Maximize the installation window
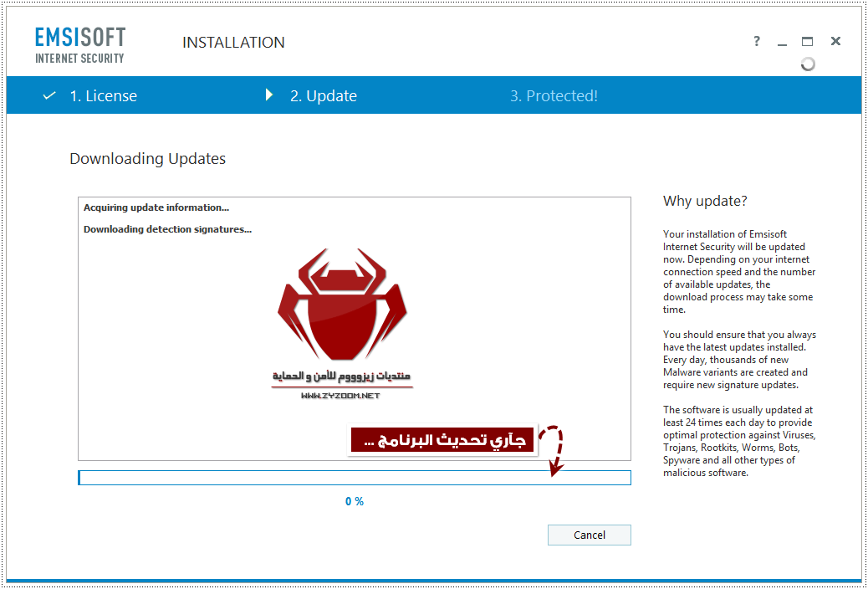This screenshot has height=589, width=868. 808,42
